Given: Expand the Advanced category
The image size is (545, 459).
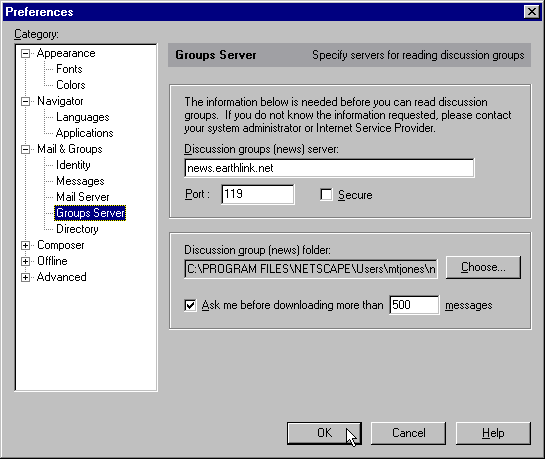Looking at the screenshot, I should [x=25, y=277].
